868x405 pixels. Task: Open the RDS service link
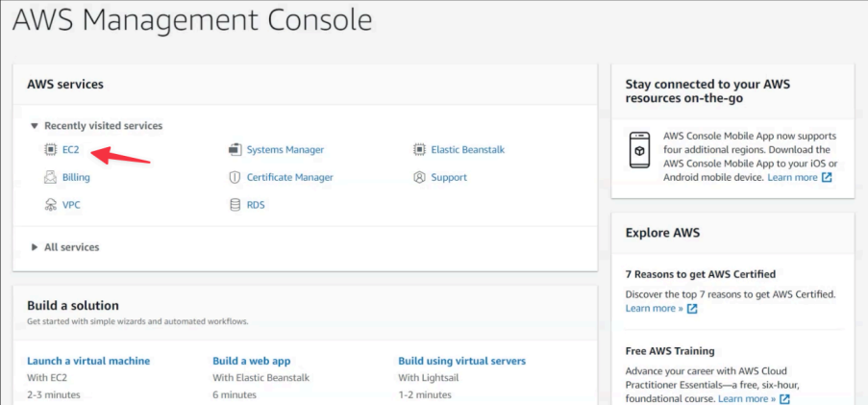(256, 205)
